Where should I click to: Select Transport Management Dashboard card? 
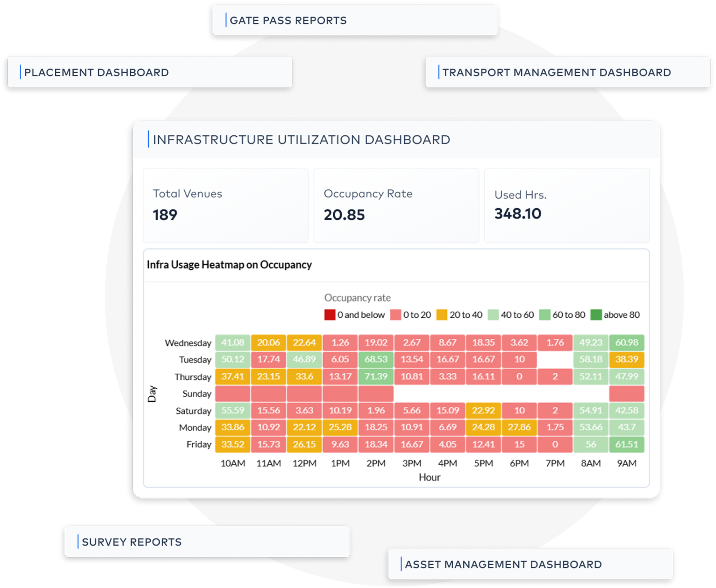pos(568,72)
